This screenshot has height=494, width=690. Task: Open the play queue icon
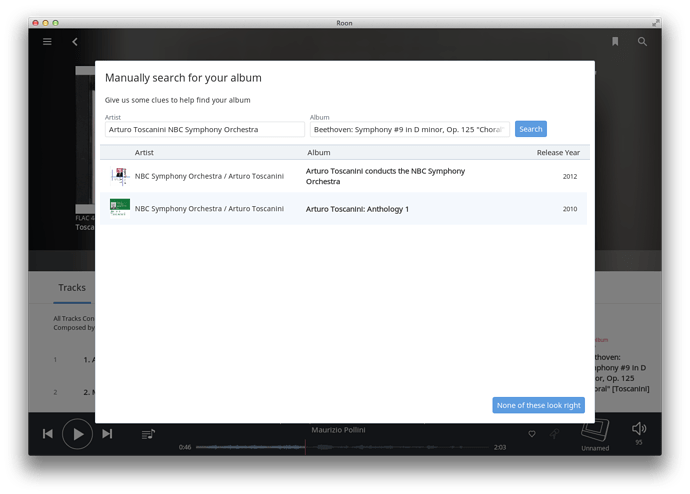coord(148,435)
